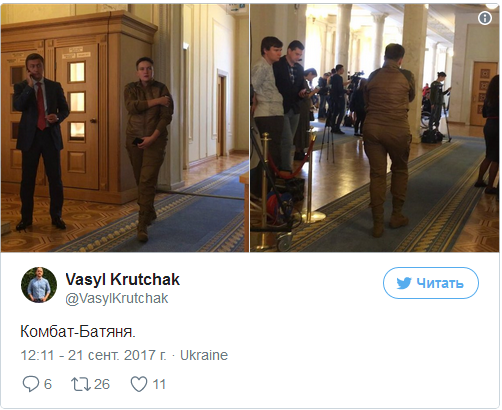Click the Twitter bird icon in Читать button
This screenshot has height=410, width=502.
(404, 283)
